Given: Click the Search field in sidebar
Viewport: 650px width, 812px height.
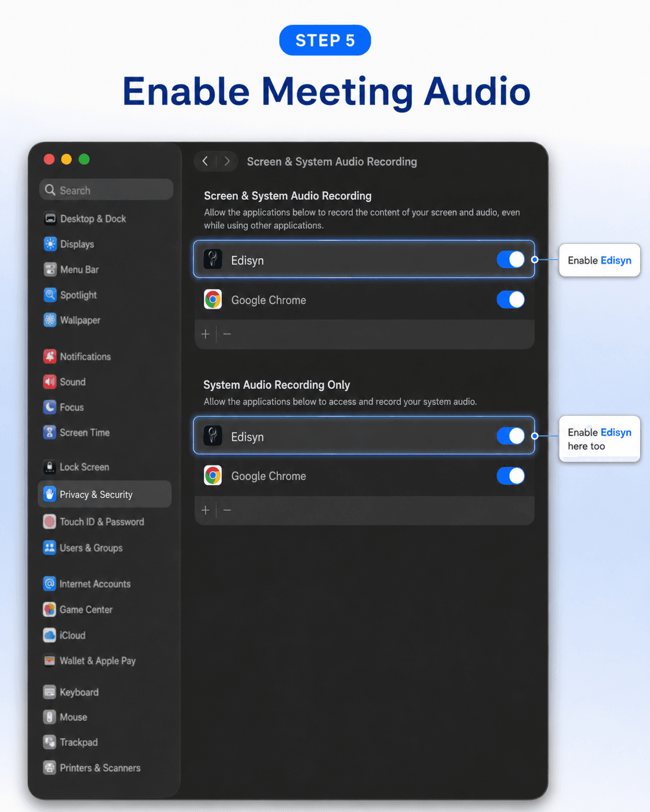Looking at the screenshot, I should pyautogui.click(x=106, y=190).
